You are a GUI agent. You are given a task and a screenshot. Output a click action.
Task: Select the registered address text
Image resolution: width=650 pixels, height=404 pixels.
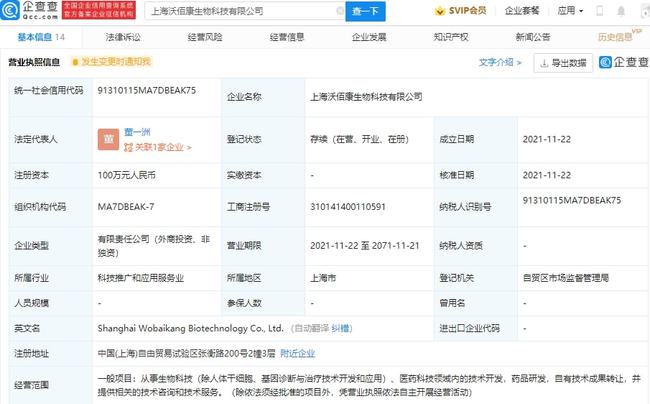(187, 353)
